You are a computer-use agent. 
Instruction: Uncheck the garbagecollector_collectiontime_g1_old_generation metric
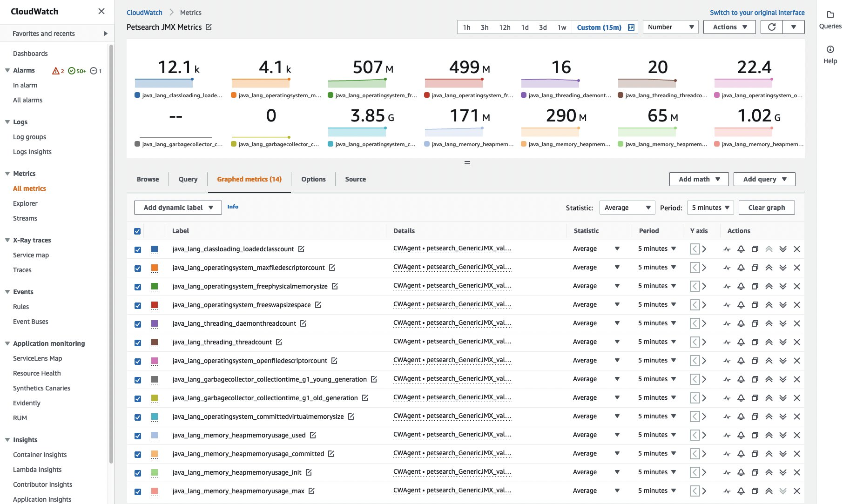pos(138,398)
